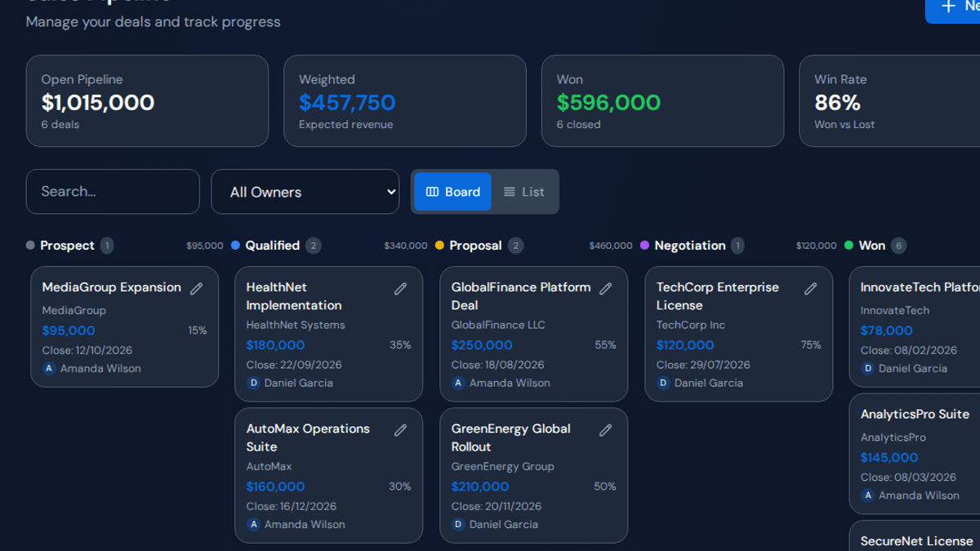Click the List view lines icon
Image resolution: width=980 pixels, height=551 pixels.
point(510,192)
